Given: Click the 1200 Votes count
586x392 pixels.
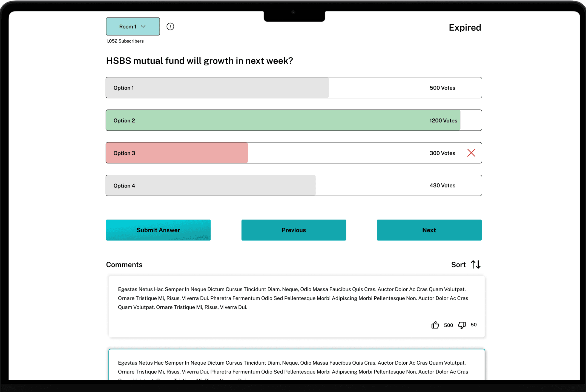Looking at the screenshot, I should [x=443, y=120].
